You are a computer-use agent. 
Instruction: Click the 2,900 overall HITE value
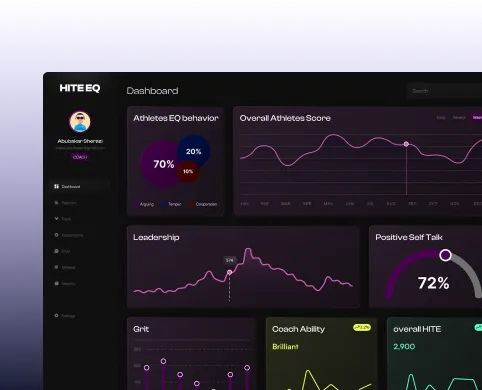click(x=404, y=347)
